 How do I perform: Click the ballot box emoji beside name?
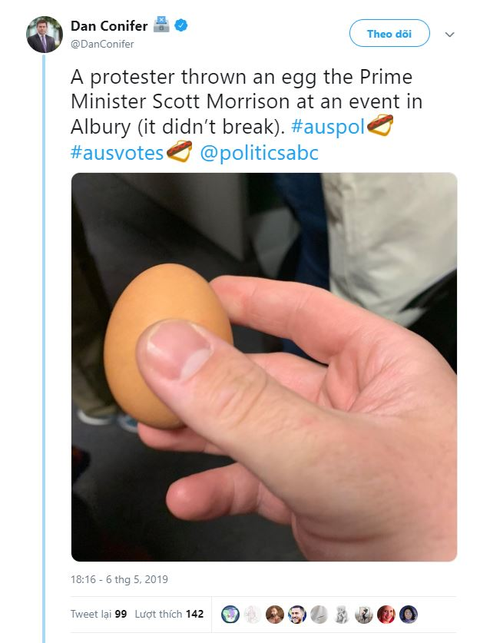coord(161,25)
